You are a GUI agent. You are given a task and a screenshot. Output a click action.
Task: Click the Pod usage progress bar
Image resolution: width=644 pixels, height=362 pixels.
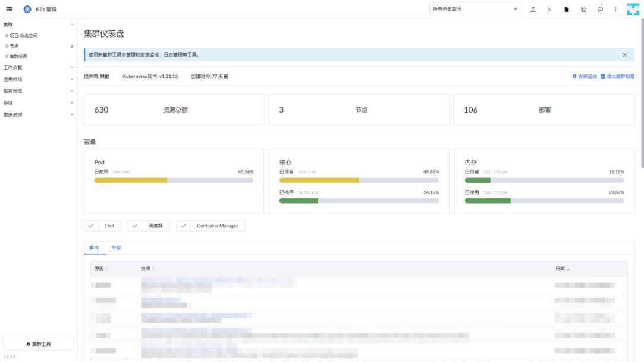pyautogui.click(x=174, y=180)
